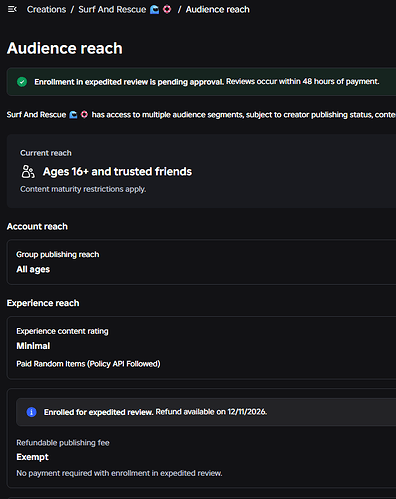The height and width of the screenshot is (499, 396).
Task: Select the 'Ages 16+ and trusted friends' text
Action: pos(117,171)
